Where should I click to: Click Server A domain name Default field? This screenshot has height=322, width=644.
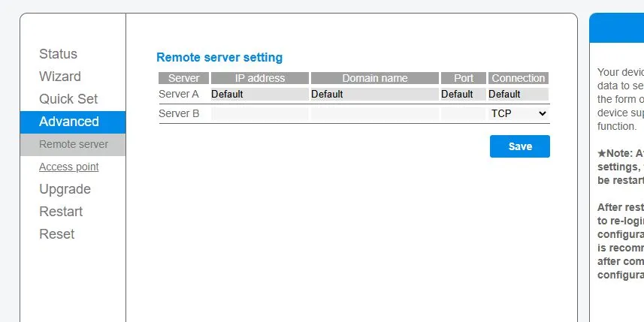pos(374,94)
